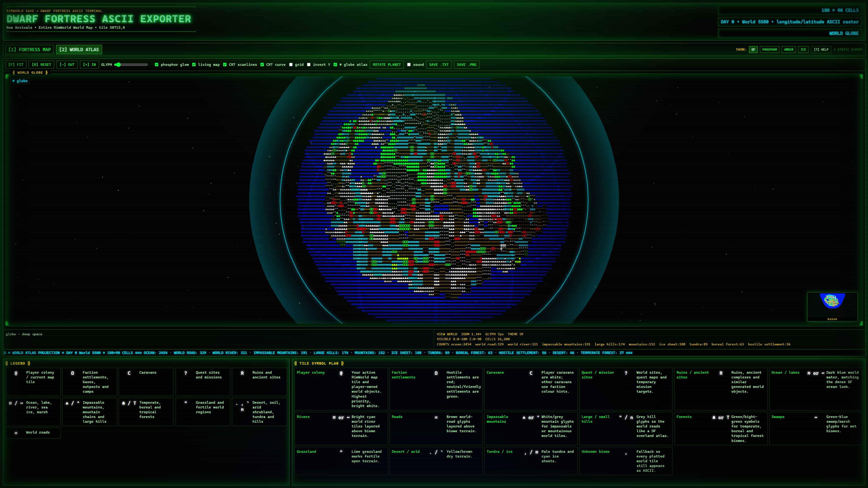This screenshot has width=868, height=488.
Task: Enable the sound checkbox
Action: click(x=409, y=65)
